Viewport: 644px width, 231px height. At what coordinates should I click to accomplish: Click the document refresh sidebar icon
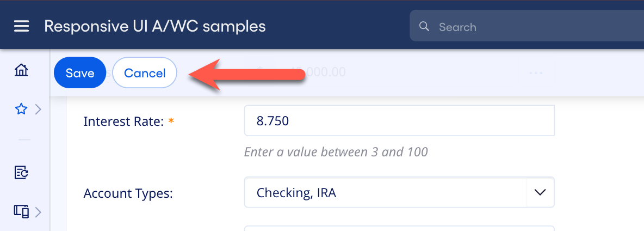21,173
